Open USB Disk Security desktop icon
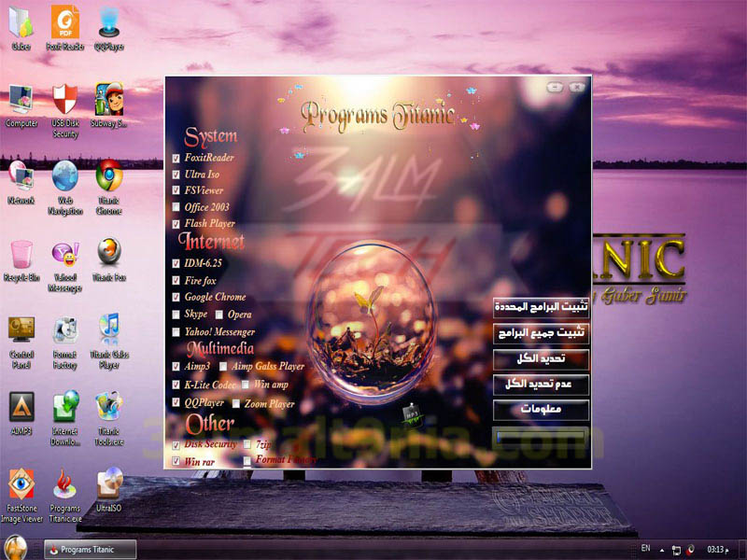This screenshot has height=560, width=747. point(65,110)
